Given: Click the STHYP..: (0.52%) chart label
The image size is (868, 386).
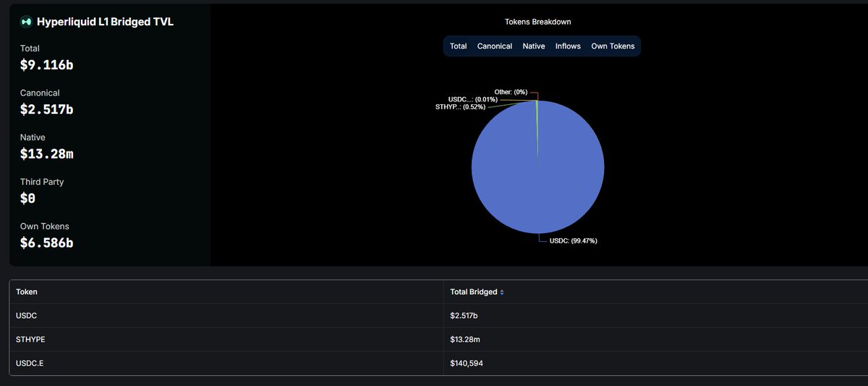Looking at the screenshot, I should (461, 106).
